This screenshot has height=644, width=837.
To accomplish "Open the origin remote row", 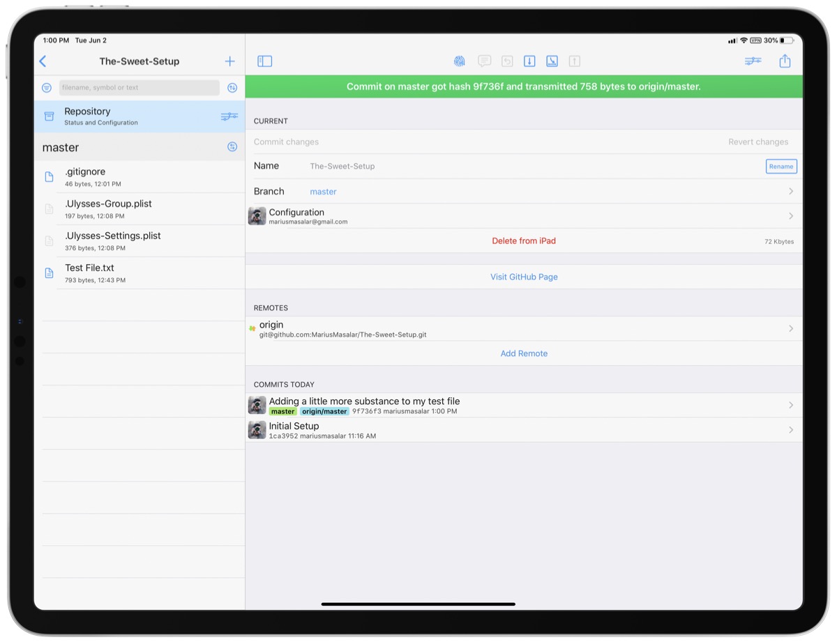I will click(x=524, y=329).
